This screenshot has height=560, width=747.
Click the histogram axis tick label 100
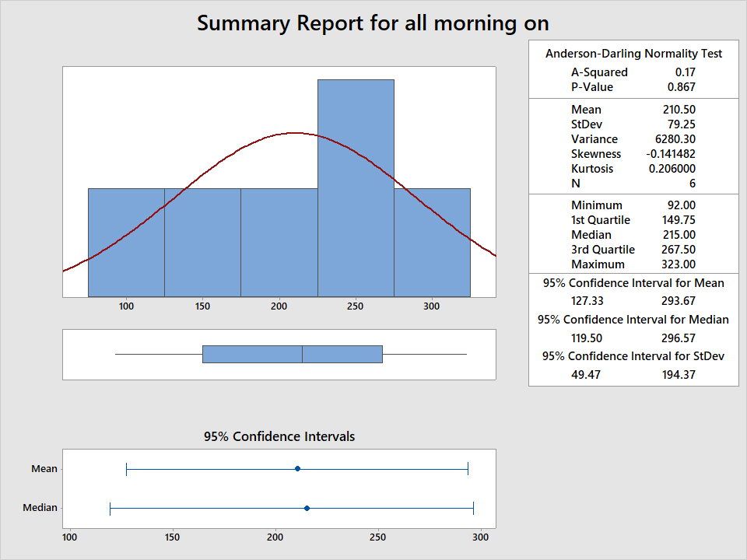(x=126, y=306)
